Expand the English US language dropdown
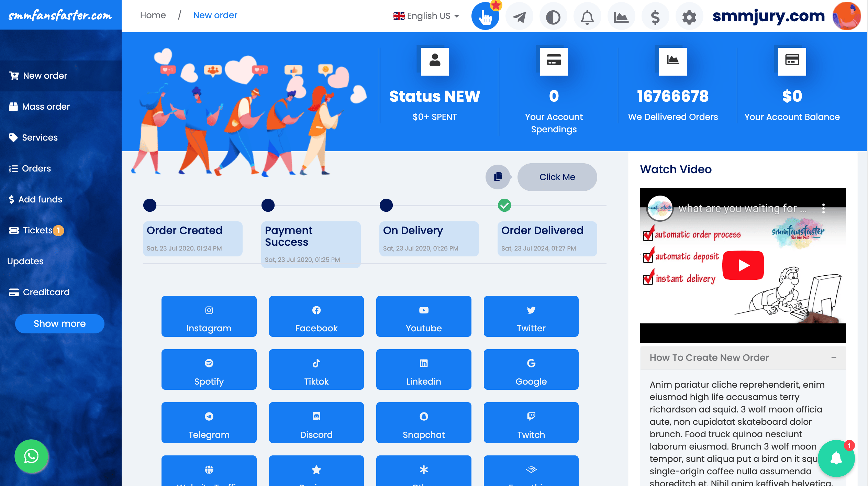Screen dimensions: 868x486 click(426, 16)
